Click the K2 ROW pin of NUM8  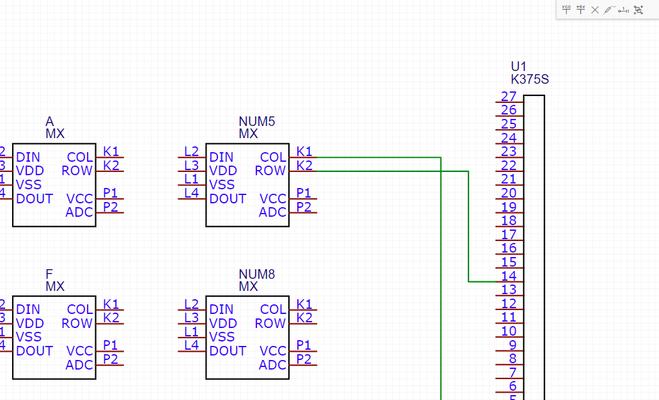(x=303, y=319)
